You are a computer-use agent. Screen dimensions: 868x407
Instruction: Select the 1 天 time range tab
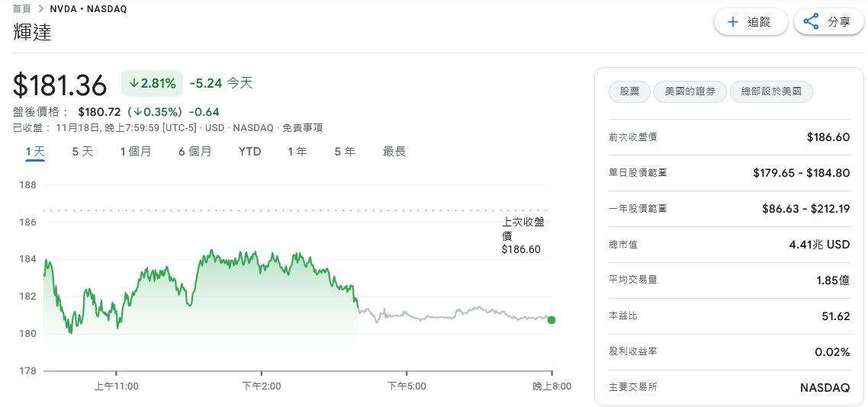pyautogui.click(x=35, y=152)
